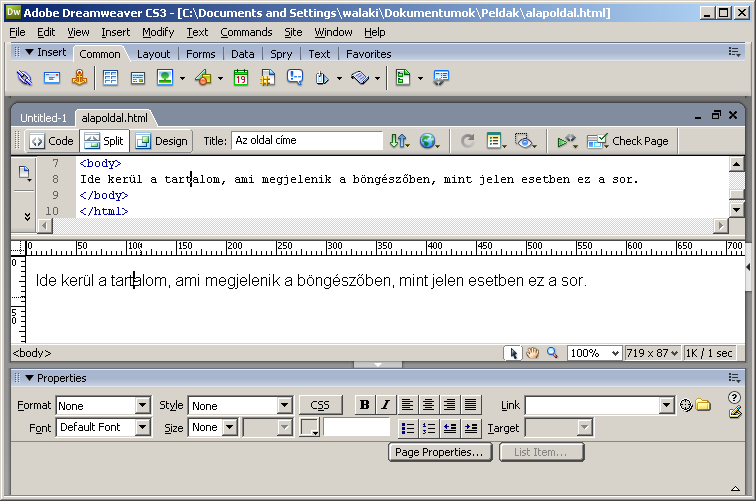
Task: Click the Templates insert icon
Action: click(403, 78)
